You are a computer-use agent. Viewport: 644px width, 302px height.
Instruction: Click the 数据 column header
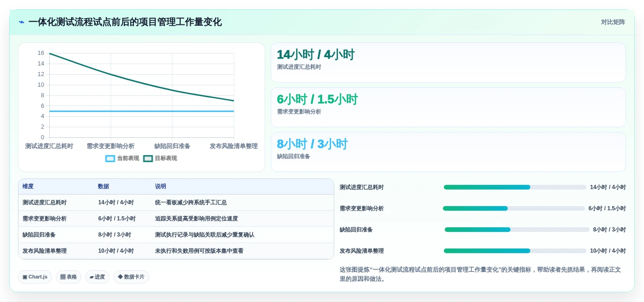[x=104, y=187]
